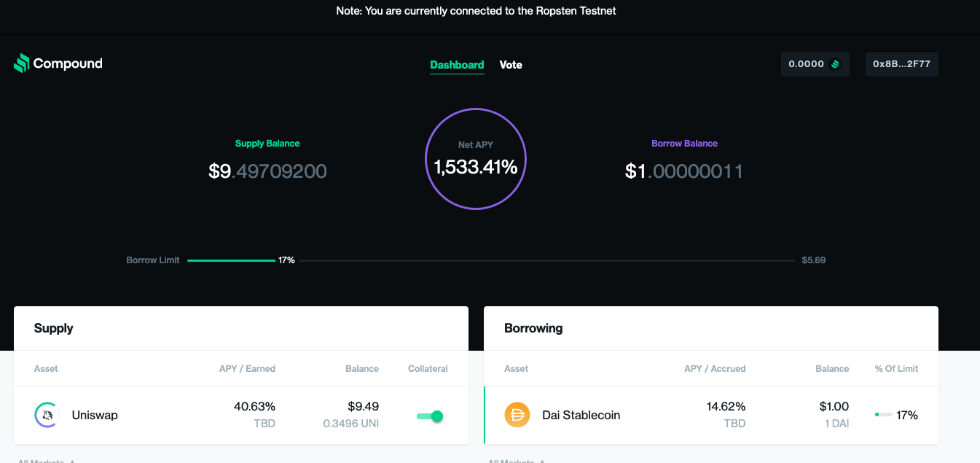Click the $9.49 Uniswap balance value
980x463 pixels.
362,406
